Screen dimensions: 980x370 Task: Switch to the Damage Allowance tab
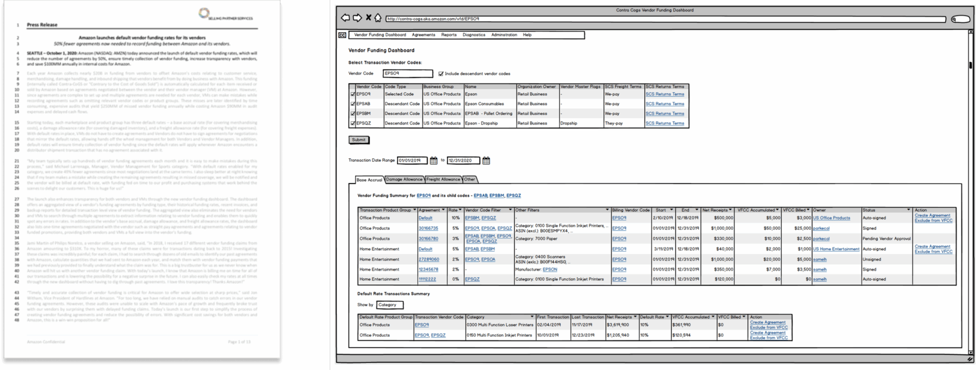coord(404,179)
